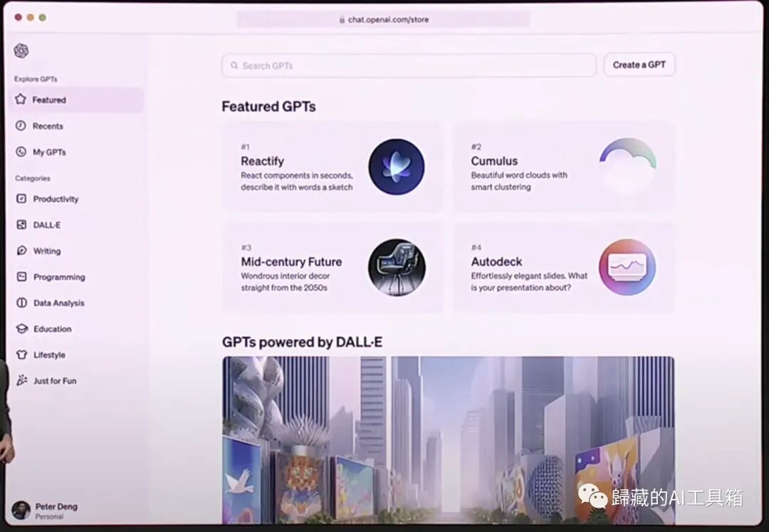Select the Programming category

[x=59, y=277]
